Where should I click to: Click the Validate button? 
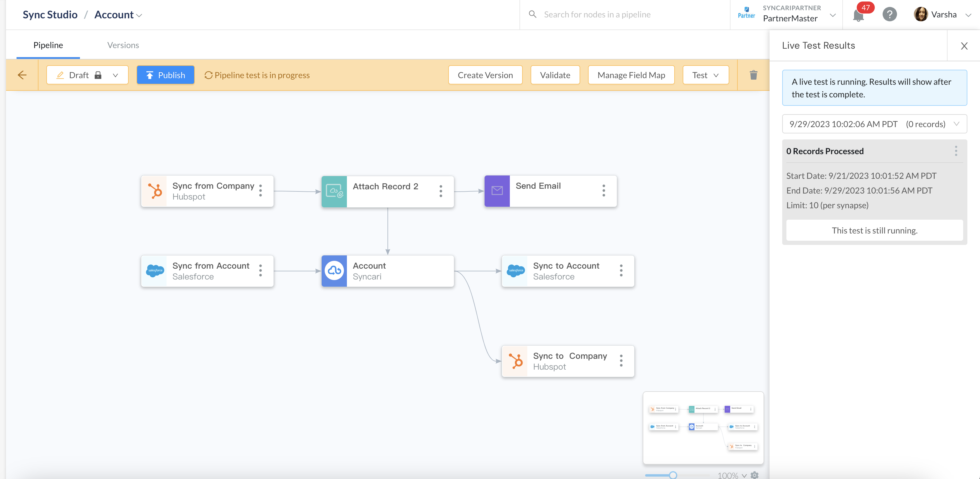[x=555, y=75]
